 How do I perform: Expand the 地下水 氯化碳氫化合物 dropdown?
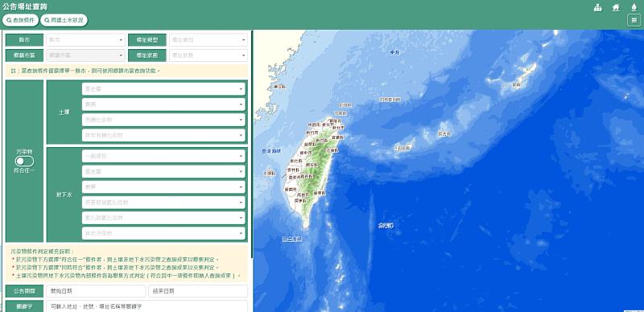[x=163, y=218]
